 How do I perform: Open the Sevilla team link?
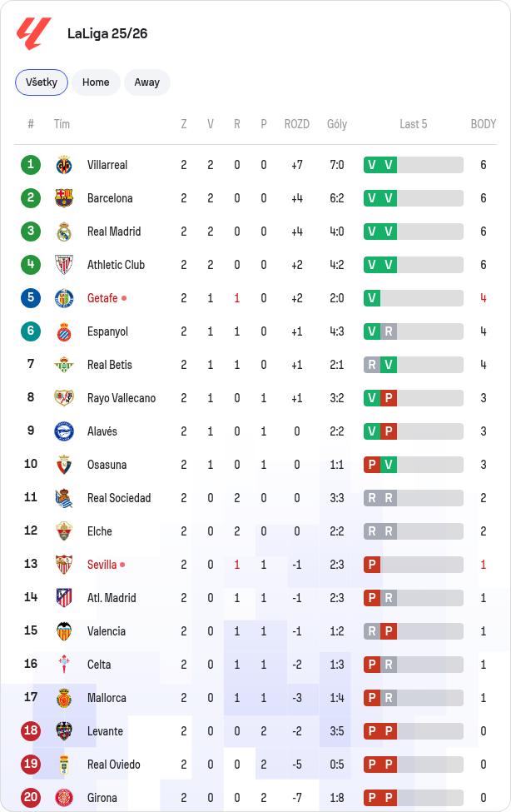point(102,565)
